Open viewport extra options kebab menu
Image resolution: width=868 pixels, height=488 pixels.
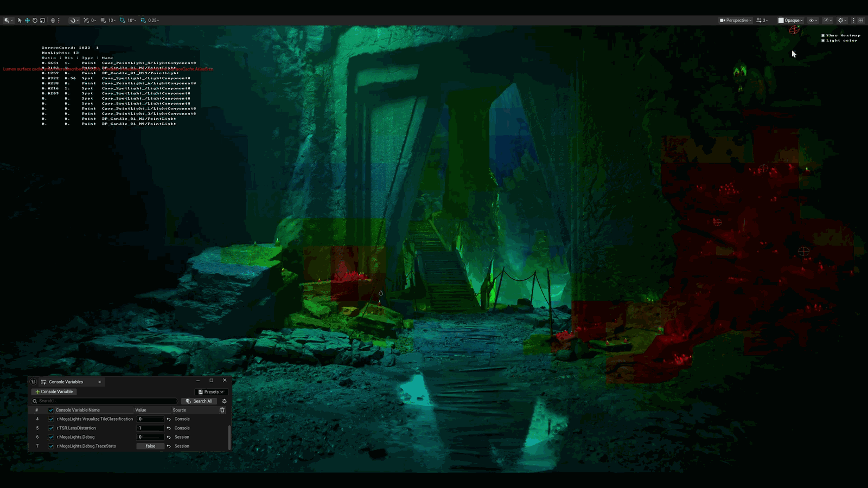click(x=853, y=20)
